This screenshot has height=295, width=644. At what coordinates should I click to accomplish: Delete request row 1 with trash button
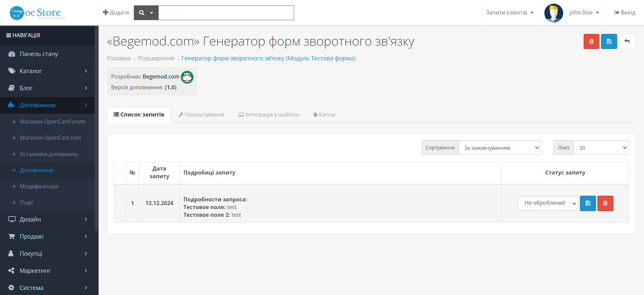[605, 203]
